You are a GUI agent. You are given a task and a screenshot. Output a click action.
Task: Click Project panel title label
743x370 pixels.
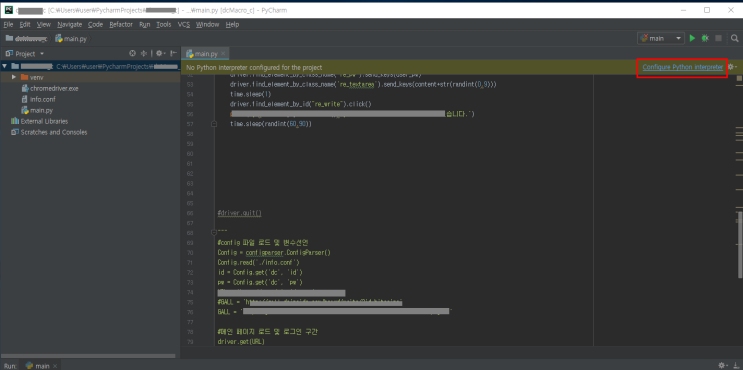point(25,54)
